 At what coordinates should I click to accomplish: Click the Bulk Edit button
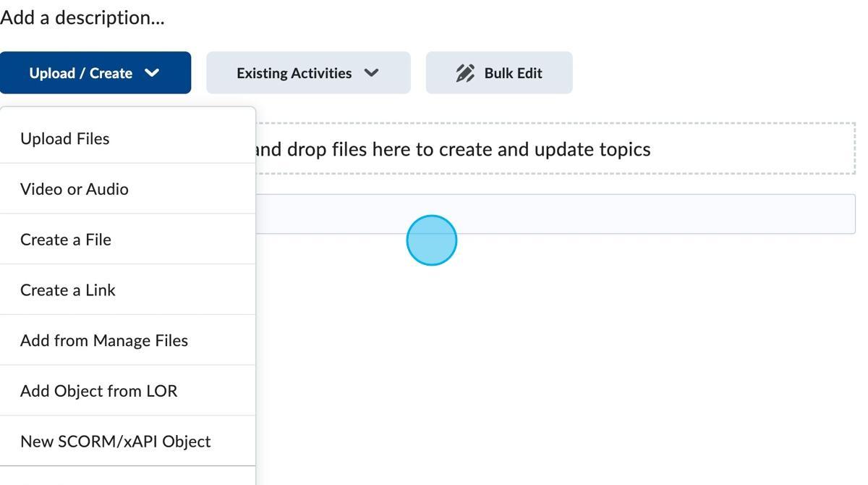point(499,72)
